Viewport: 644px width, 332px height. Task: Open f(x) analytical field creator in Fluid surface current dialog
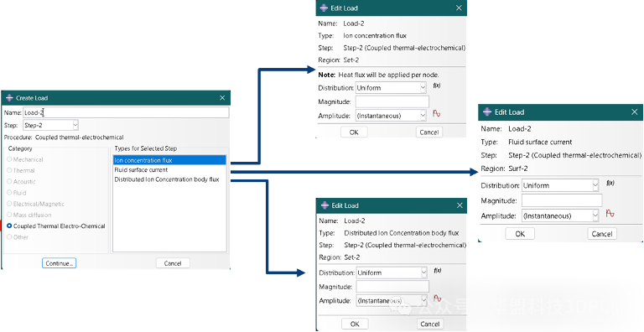coord(610,184)
